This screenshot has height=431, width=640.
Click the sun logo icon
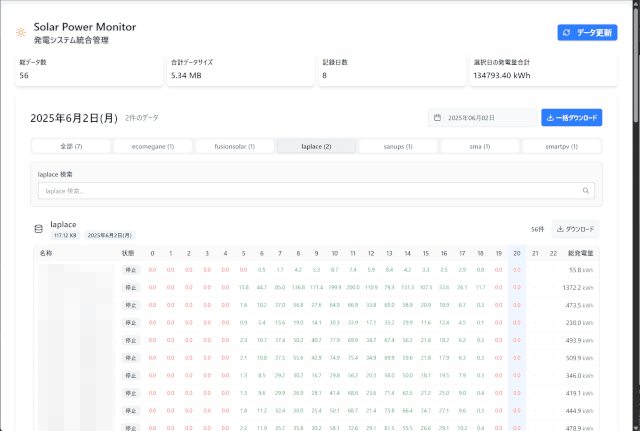(21, 33)
